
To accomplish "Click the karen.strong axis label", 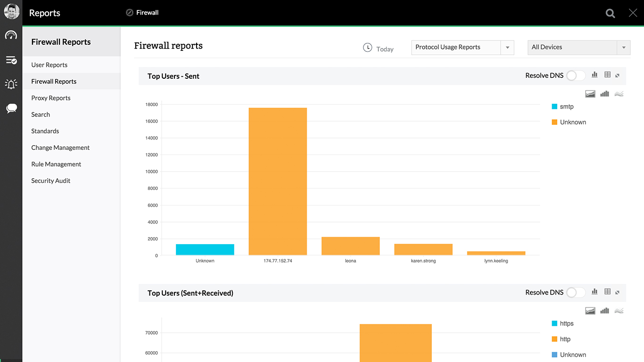I will click(423, 261).
